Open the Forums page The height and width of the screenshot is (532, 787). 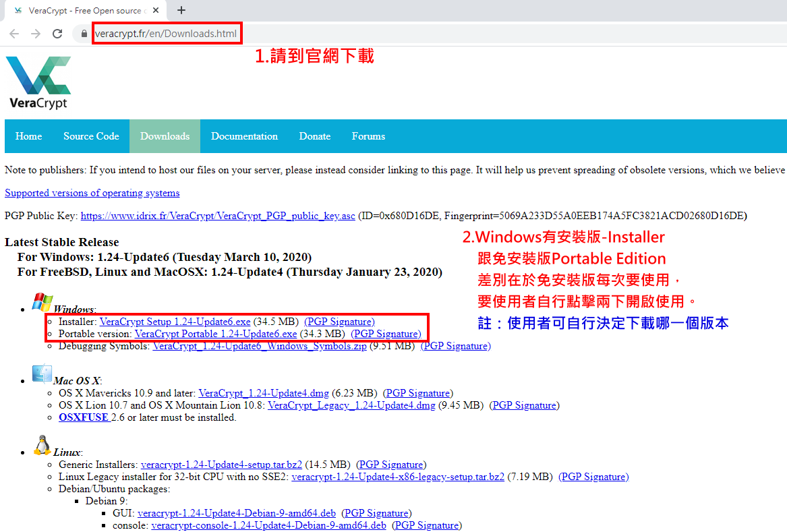pyautogui.click(x=368, y=136)
